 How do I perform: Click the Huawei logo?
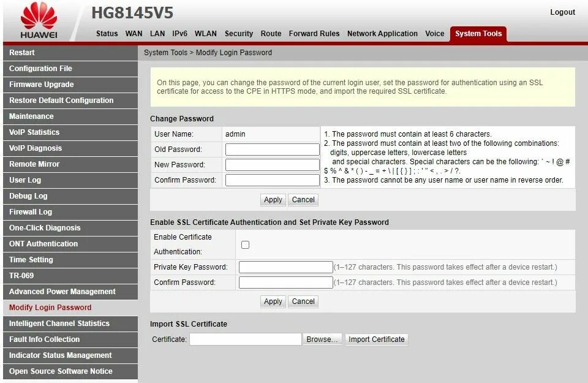tap(39, 21)
